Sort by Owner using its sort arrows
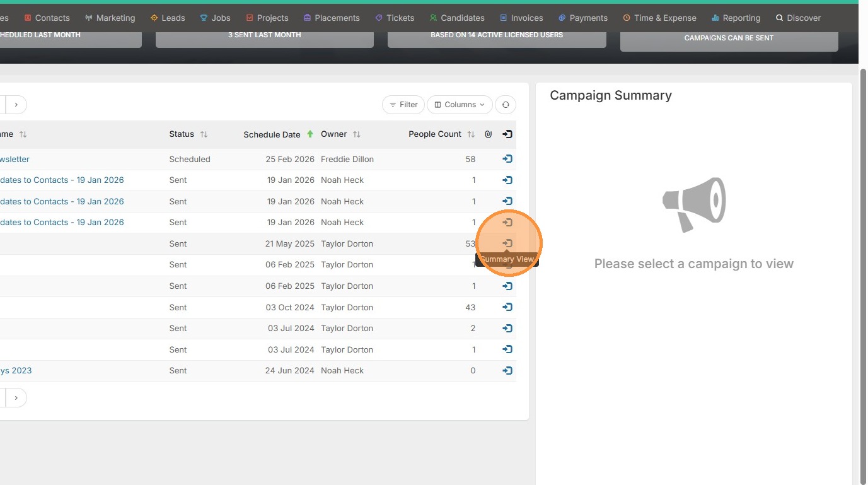 tap(357, 134)
